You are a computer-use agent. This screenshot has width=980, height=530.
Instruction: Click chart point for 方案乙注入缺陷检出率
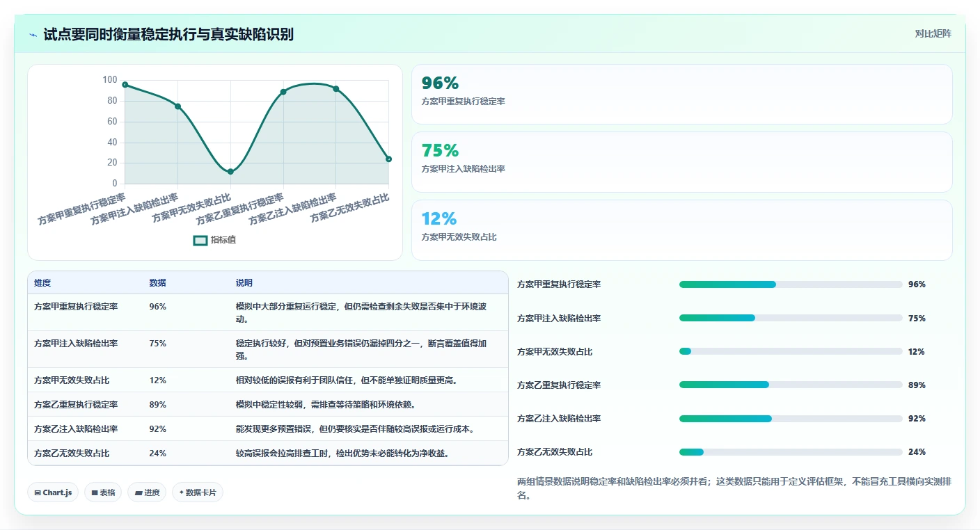pos(336,89)
